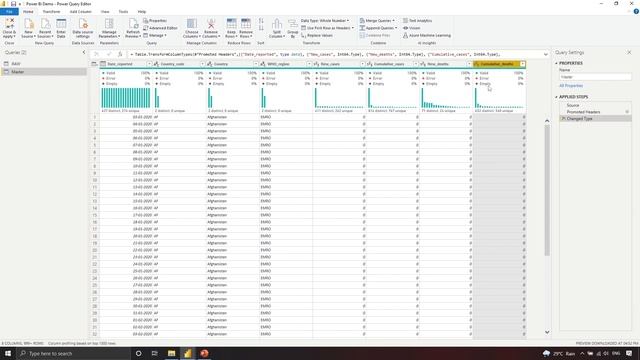
Task: Click the All Properties link
Action: pyautogui.click(x=571, y=86)
